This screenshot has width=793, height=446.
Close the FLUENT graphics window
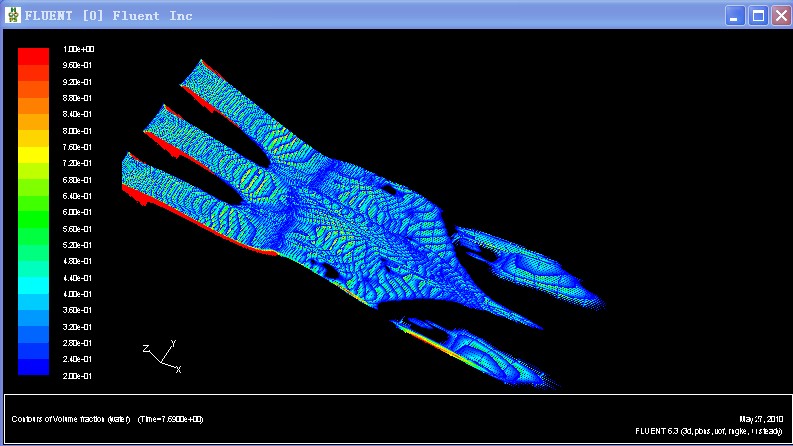coord(780,15)
